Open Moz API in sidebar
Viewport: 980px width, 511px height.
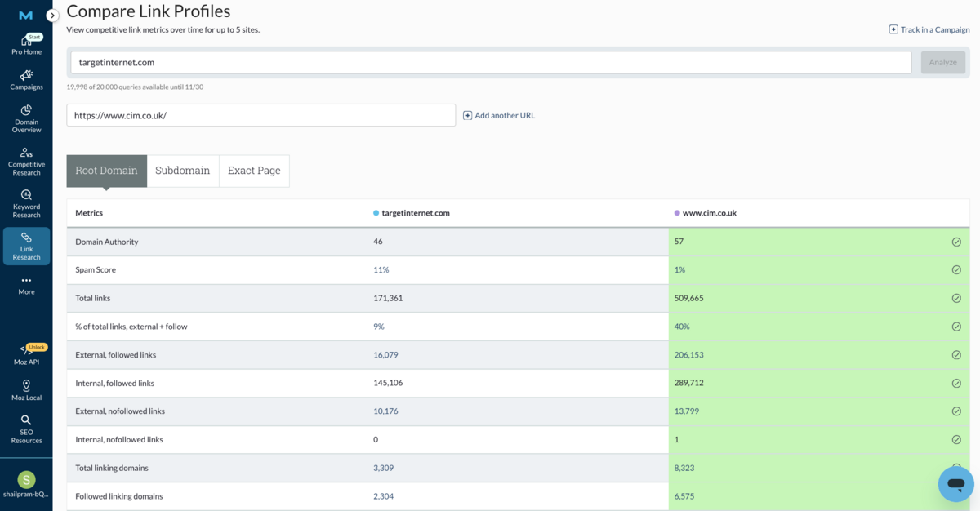click(x=26, y=355)
